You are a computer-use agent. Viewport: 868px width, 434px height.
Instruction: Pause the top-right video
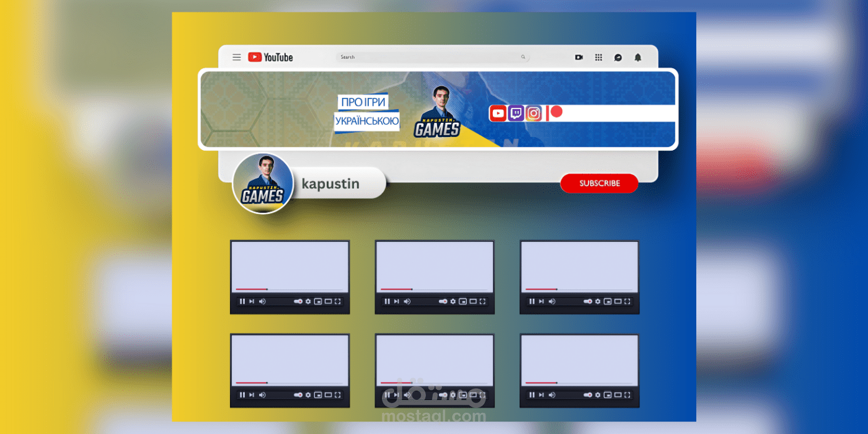click(531, 301)
